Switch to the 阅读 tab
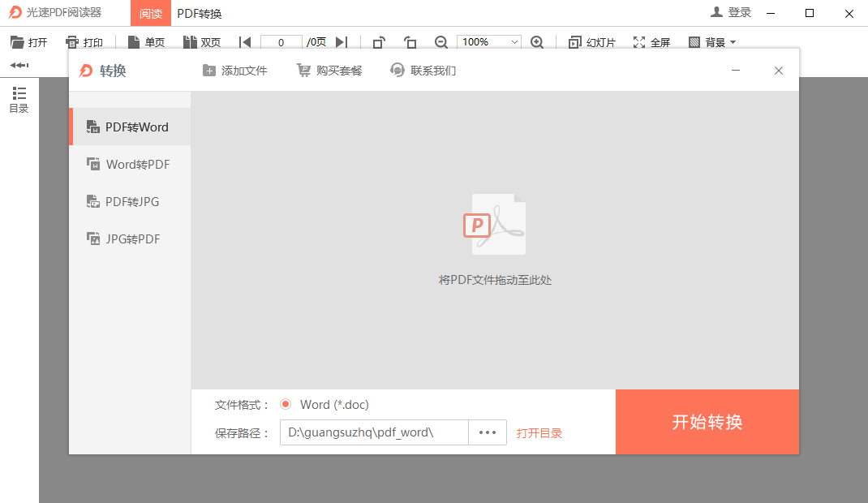The height and width of the screenshot is (503, 868). 151,13
